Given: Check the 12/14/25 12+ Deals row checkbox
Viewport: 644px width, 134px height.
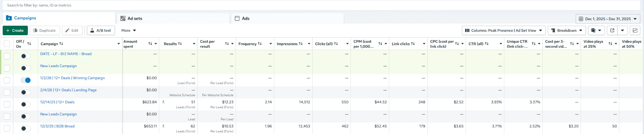Looking at the screenshot, I should pos(7,104).
